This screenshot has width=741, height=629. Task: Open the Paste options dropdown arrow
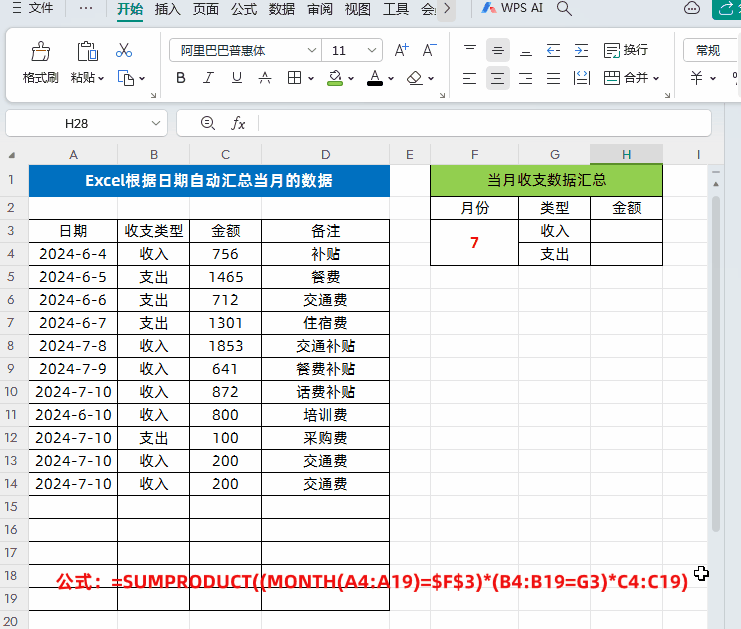[x=101, y=78]
